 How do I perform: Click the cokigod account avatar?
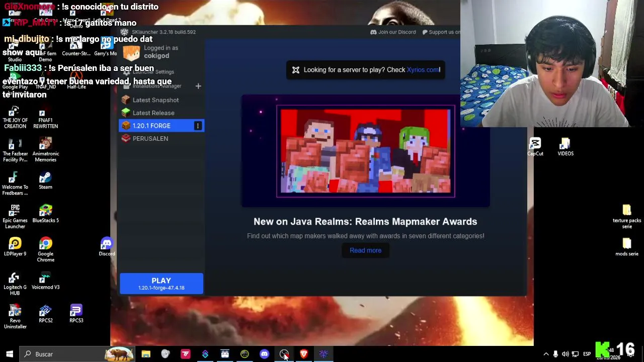131,52
